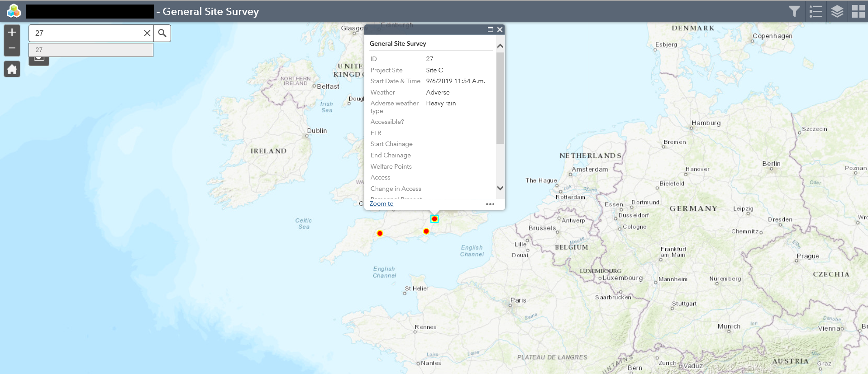This screenshot has width=868, height=374.
Task: Click the popup vertical scrollbar thumb
Action: (x=500, y=98)
